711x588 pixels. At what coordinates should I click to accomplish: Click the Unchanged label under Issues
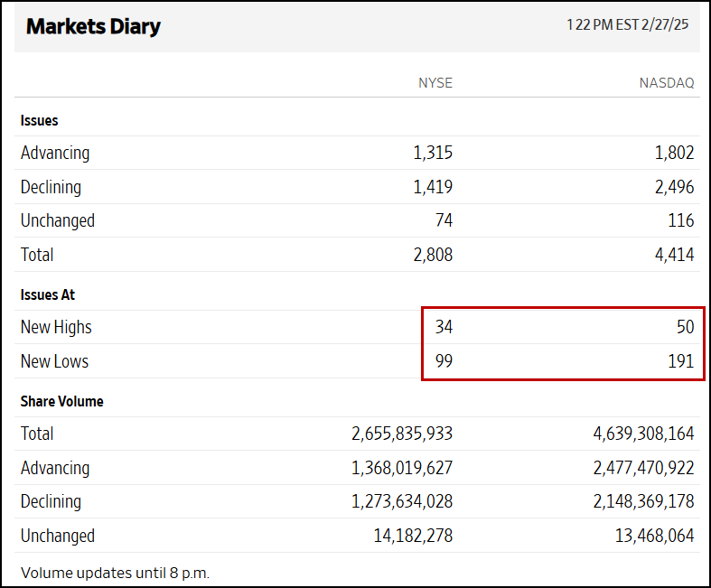click(x=58, y=220)
